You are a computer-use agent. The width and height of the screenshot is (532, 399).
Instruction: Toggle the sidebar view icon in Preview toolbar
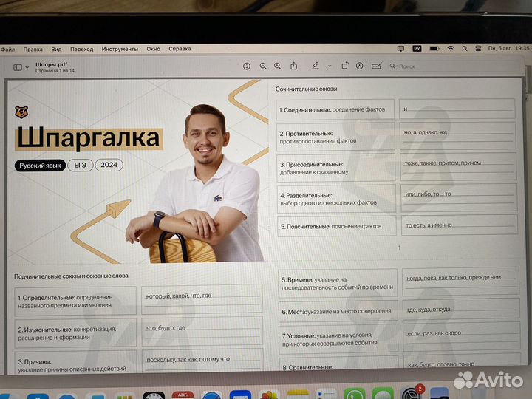[x=18, y=67]
